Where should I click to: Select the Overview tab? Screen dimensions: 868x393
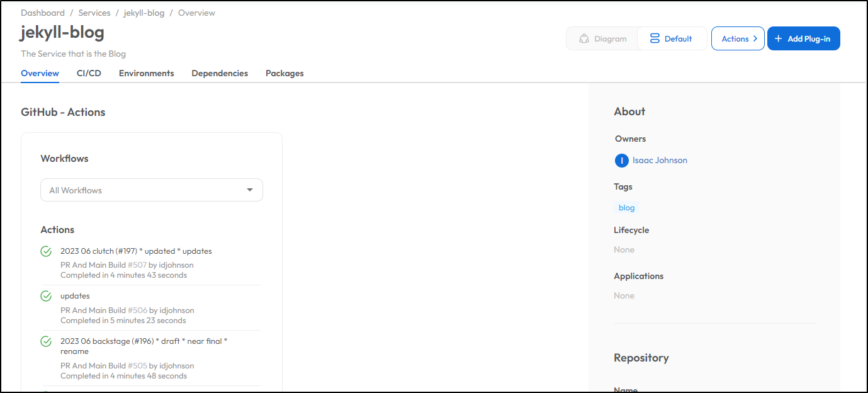coord(40,73)
